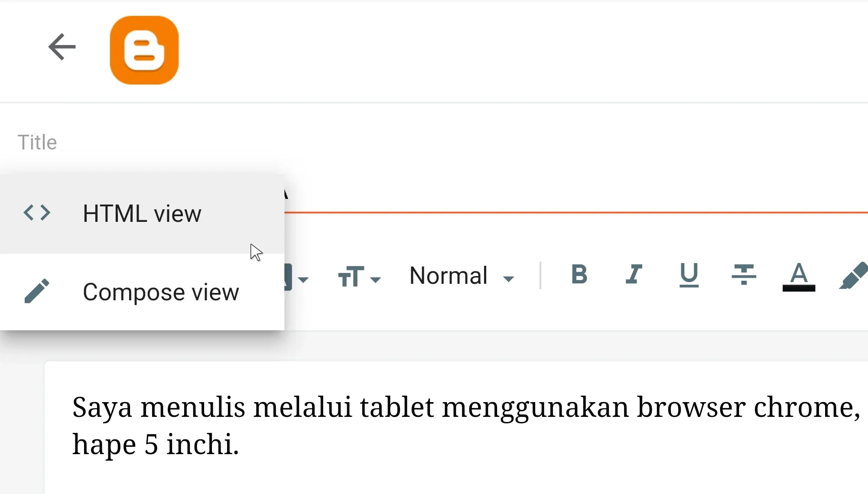This screenshot has width=868, height=494.
Task: Click the Italic formatting icon
Action: point(633,276)
